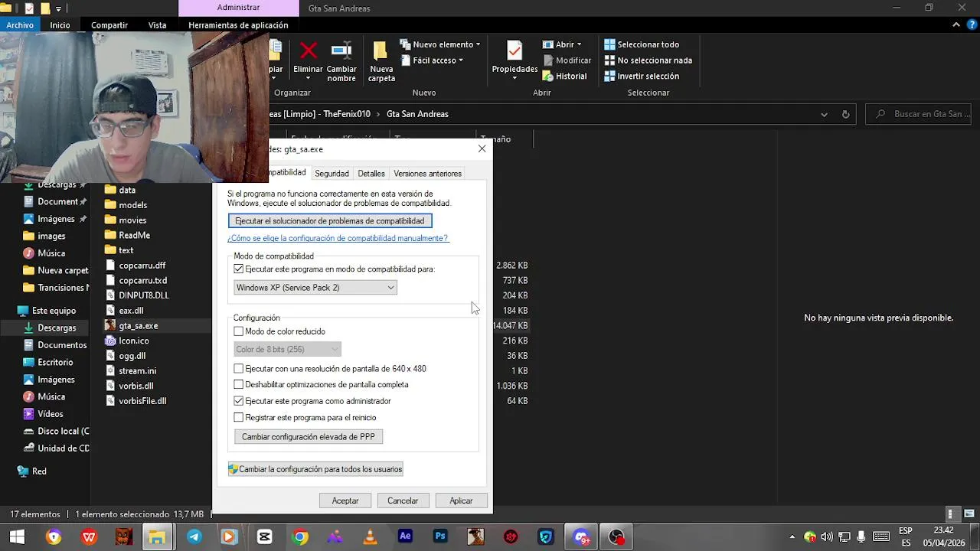The image size is (980, 551).
Task: Open the Archivo menu
Action: 20,25
